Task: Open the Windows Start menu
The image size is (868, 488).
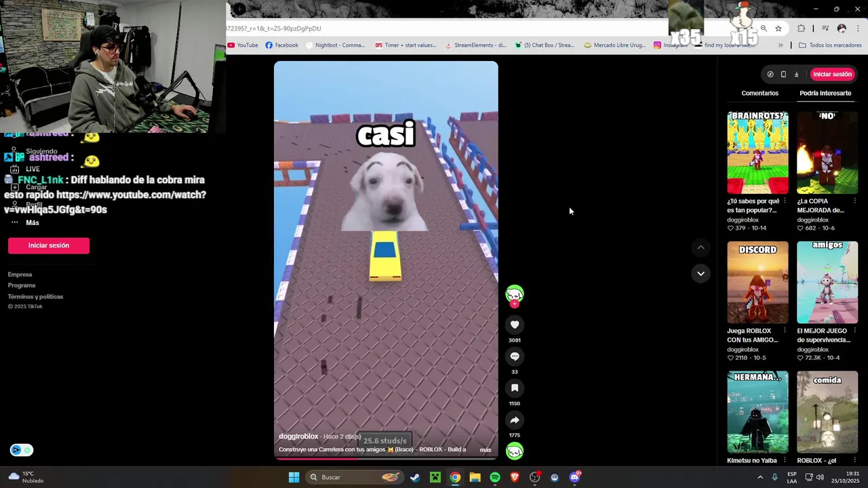Action: point(294,477)
